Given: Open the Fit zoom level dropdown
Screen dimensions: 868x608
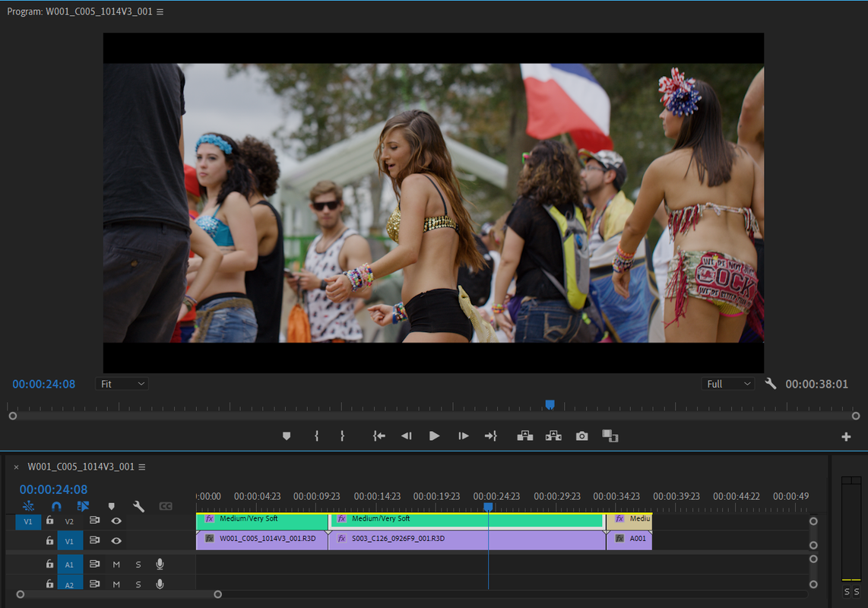Looking at the screenshot, I should (122, 384).
